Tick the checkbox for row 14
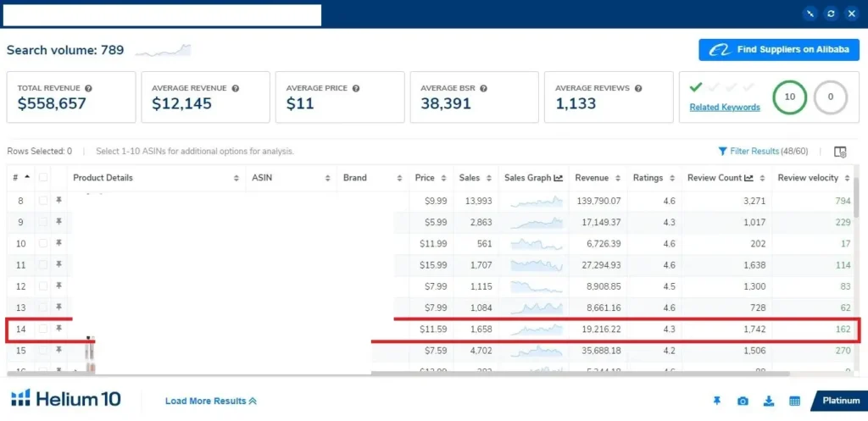The height and width of the screenshot is (421, 868). [x=43, y=328]
